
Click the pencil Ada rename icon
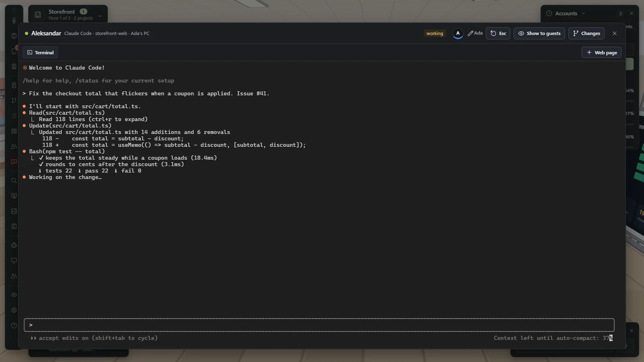pos(475,33)
